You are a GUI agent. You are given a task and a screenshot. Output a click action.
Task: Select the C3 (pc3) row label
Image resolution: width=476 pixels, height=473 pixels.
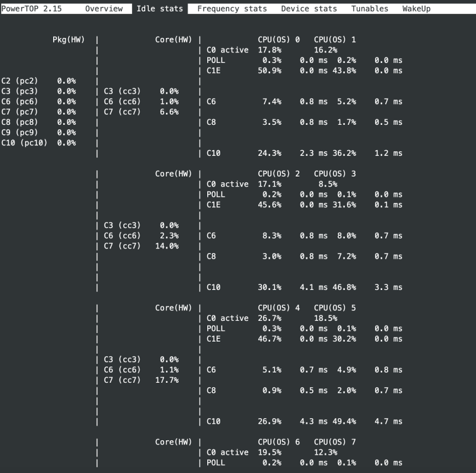pyautogui.click(x=20, y=91)
